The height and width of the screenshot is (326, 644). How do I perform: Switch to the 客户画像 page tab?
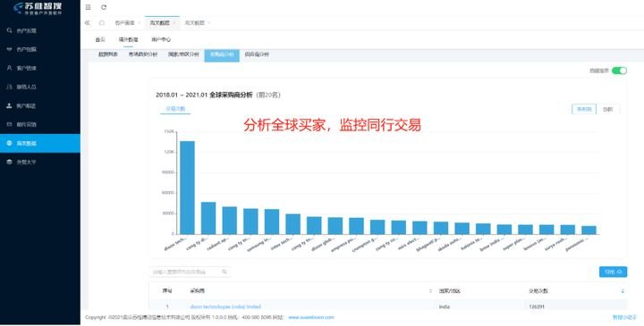pyautogui.click(x=124, y=23)
